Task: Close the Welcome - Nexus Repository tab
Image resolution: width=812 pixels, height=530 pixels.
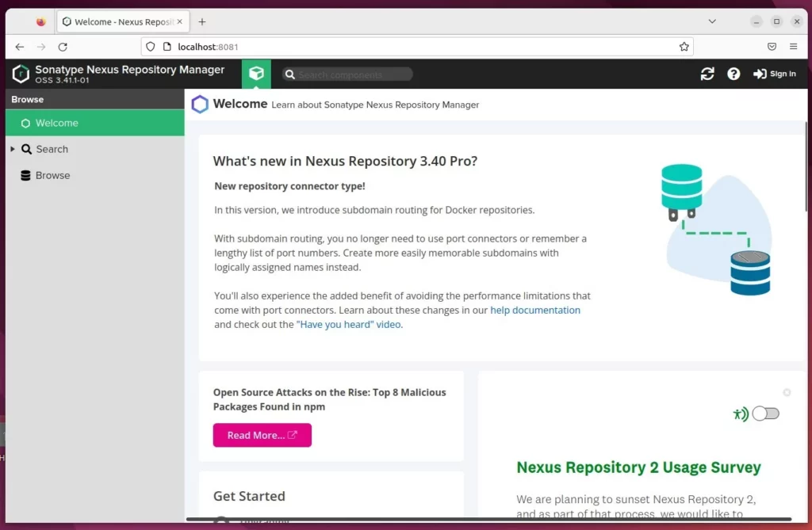Action: point(180,21)
